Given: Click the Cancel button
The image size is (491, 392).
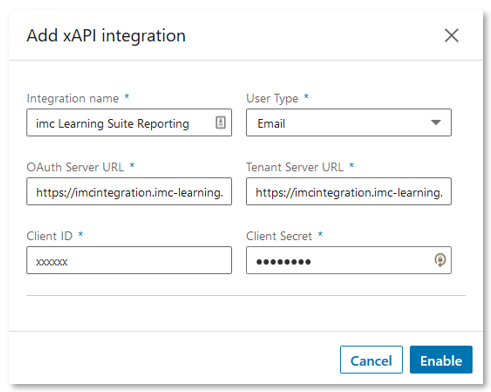Looking at the screenshot, I should point(371,360).
